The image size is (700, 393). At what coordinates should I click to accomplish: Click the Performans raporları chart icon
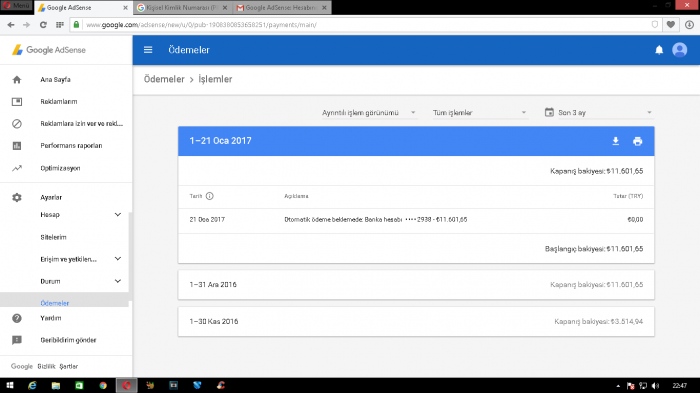pos(17,146)
